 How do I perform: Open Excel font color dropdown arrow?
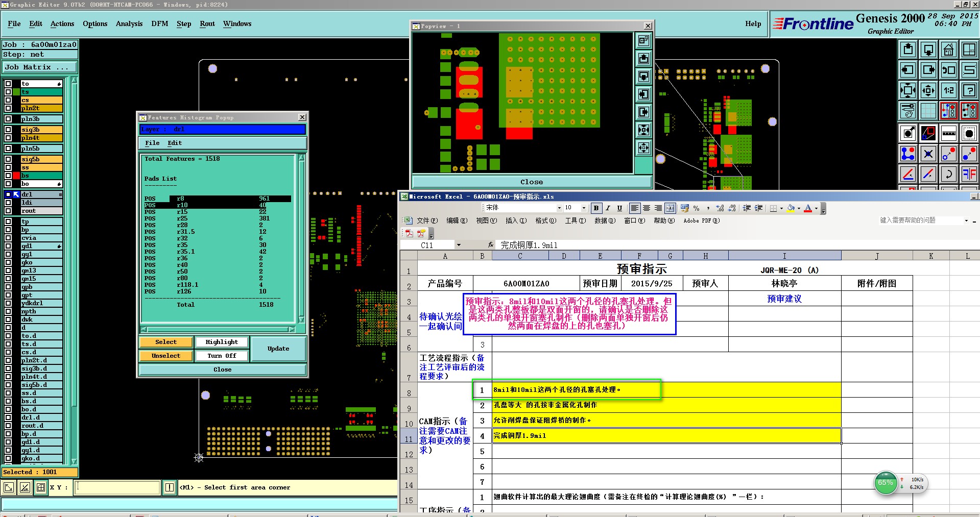(816, 208)
